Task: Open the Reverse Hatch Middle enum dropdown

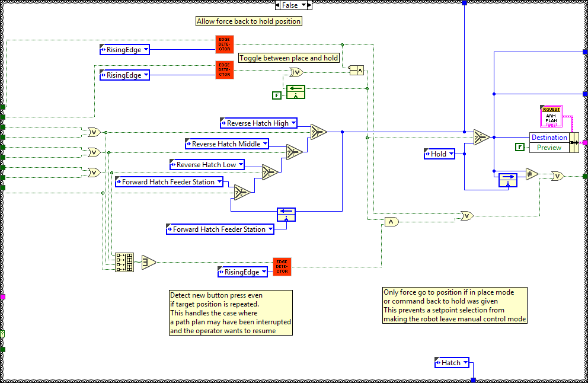Action: tap(265, 144)
